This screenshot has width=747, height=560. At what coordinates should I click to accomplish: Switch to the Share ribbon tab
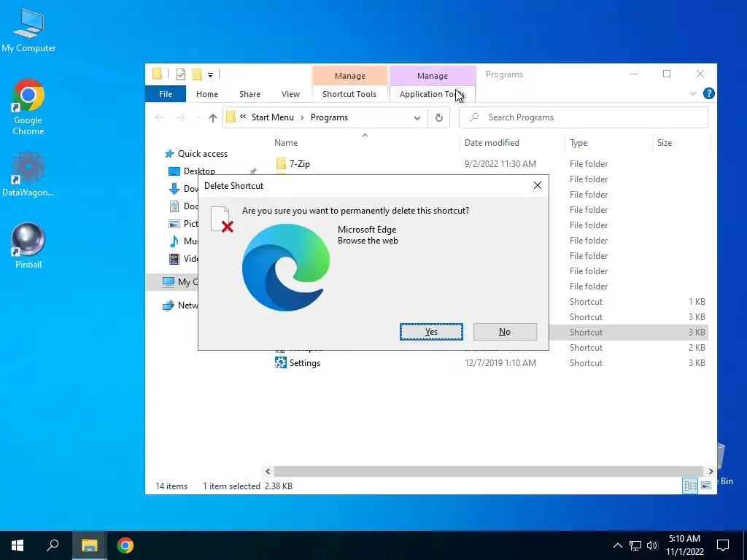point(249,94)
